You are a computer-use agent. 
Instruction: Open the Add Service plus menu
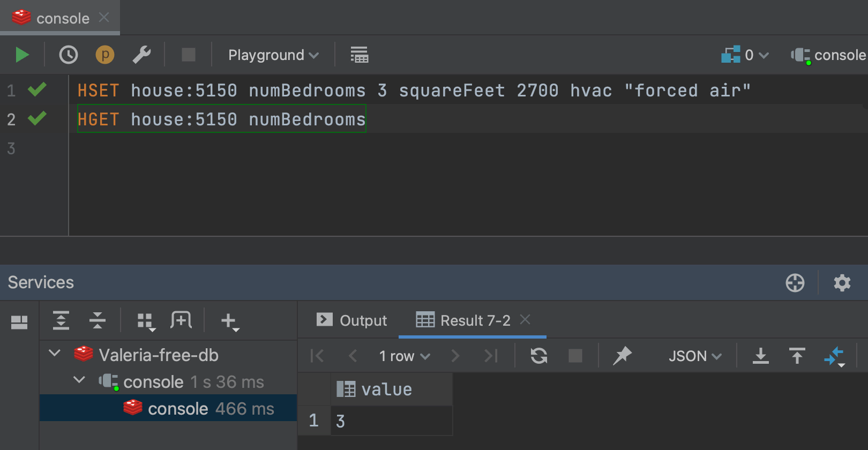tap(229, 321)
